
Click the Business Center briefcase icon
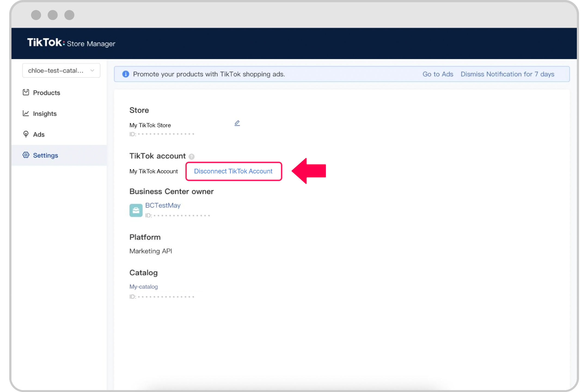point(136,210)
